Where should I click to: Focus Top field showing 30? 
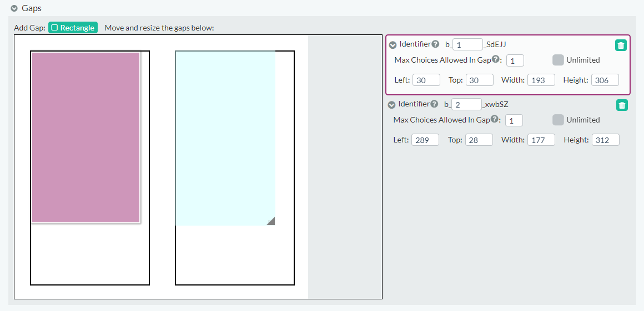click(x=480, y=80)
